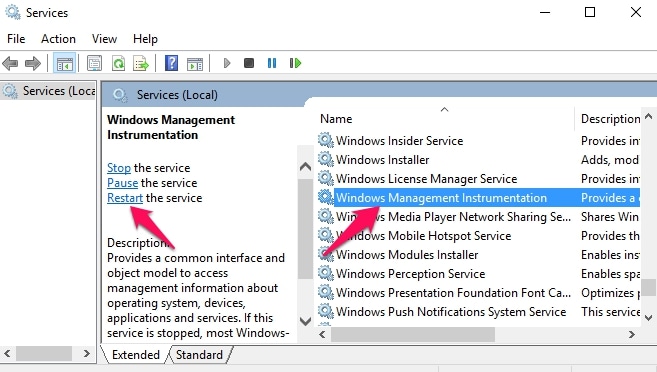The image size is (657, 372).
Task: Toggle Show/Hide Action Pane toolbar icon
Action: pyautogui.click(x=195, y=64)
